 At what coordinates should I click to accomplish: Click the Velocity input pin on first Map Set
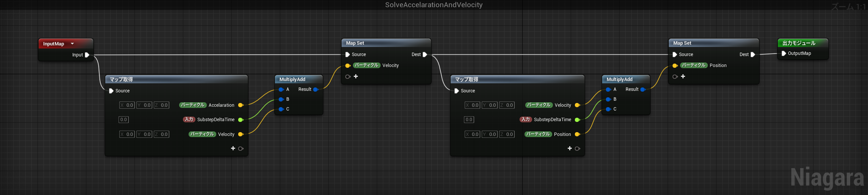[x=348, y=66]
